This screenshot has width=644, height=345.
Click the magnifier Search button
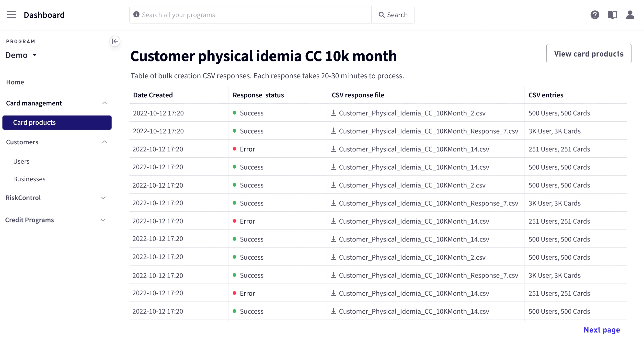point(393,15)
